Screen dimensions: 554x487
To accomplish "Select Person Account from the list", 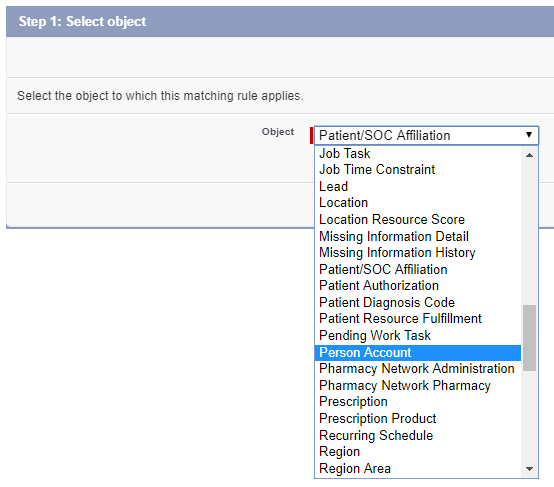I will [x=418, y=352].
